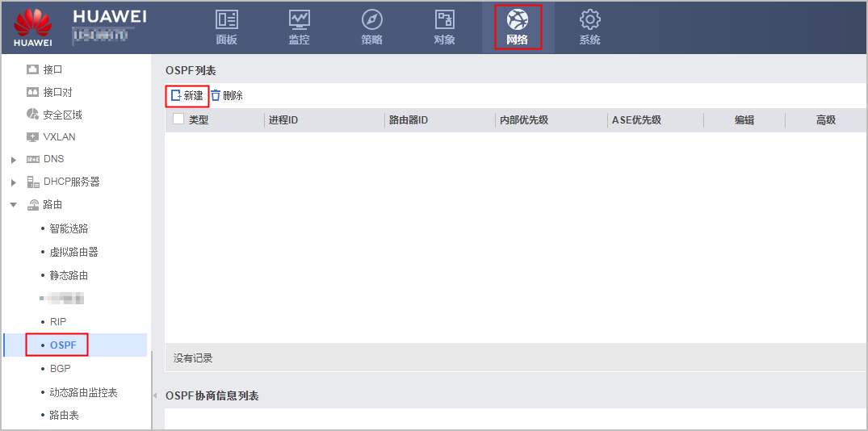Sort by the 进程ID column header
Viewport: 868px width, 431px height.
[x=283, y=120]
